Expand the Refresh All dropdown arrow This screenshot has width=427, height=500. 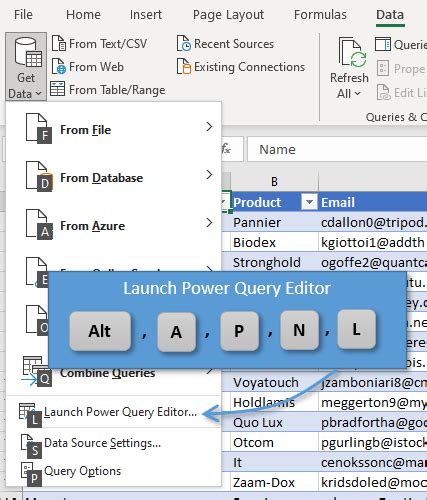click(358, 94)
